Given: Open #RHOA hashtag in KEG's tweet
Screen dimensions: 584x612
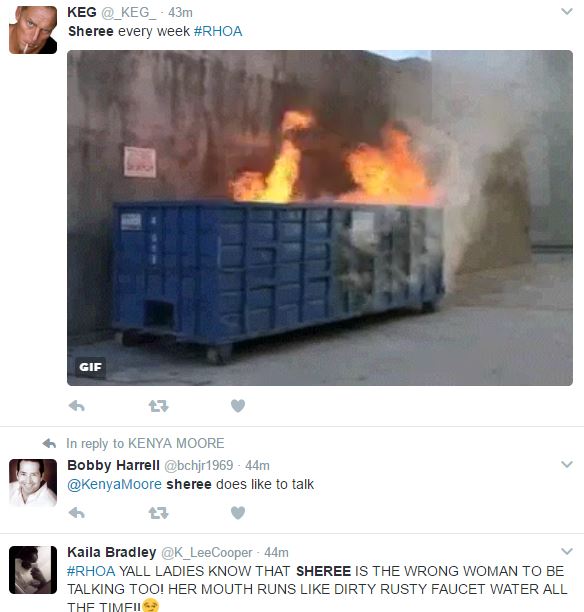Looking at the screenshot, I should click(218, 31).
